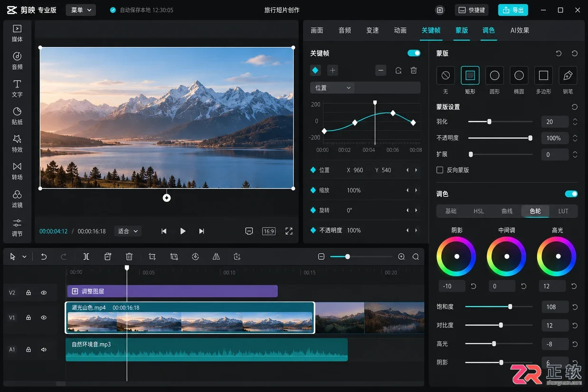Image resolution: width=588 pixels, height=392 pixels.
Task: Open the 菜单 dropdown menu
Action: (81, 10)
